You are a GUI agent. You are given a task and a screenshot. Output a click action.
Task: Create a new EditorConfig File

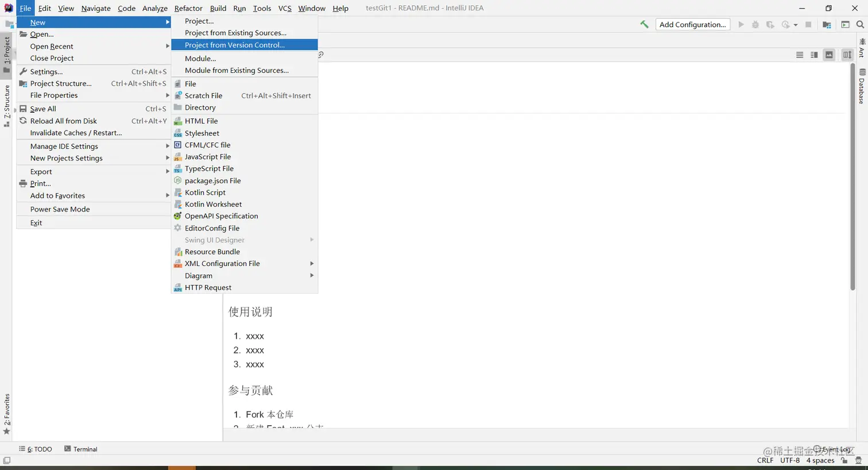pos(245,228)
